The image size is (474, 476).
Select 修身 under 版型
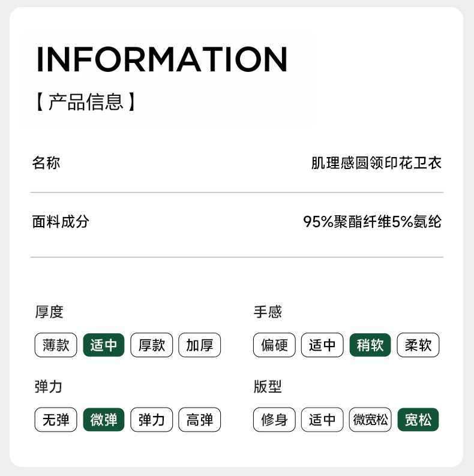274,420
